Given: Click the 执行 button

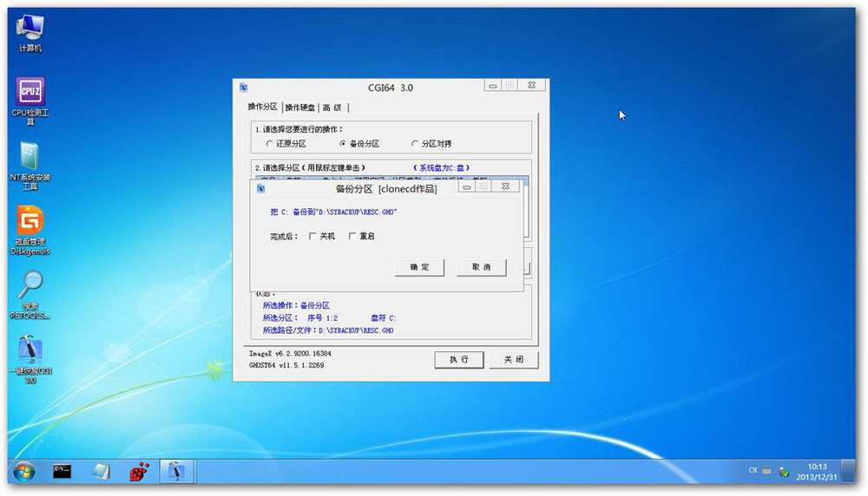Looking at the screenshot, I should tap(459, 359).
